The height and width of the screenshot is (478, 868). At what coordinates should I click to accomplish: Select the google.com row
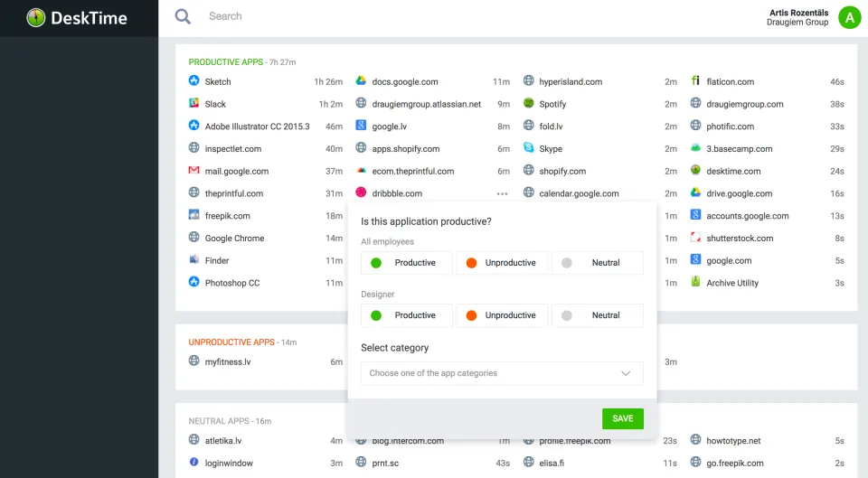tap(768, 260)
